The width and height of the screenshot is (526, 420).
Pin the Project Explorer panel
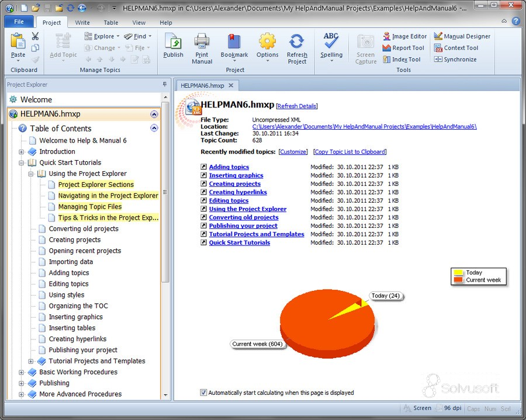(x=164, y=84)
